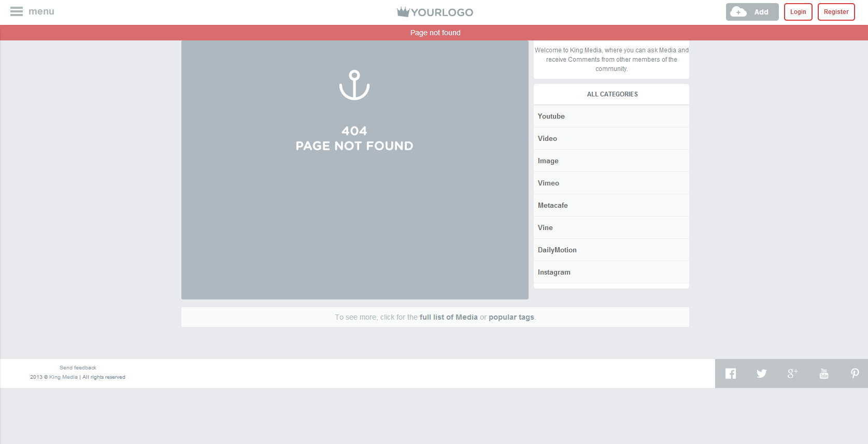Select the Metacafe category
The image size is (868, 444).
click(553, 206)
